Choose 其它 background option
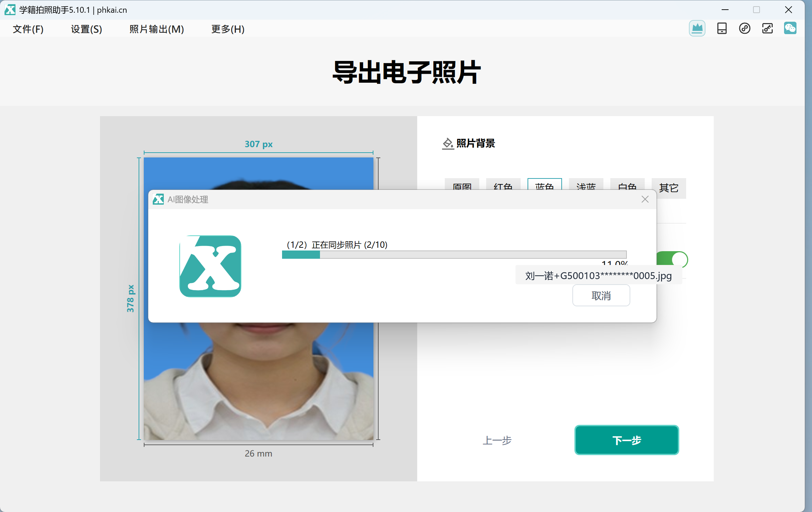 [x=669, y=188]
